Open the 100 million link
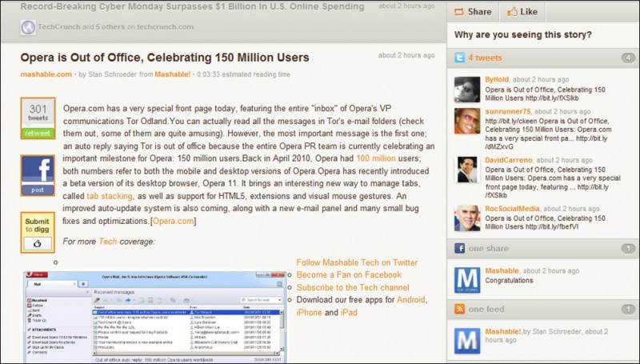Screen dimensions: 640x364 376,158
